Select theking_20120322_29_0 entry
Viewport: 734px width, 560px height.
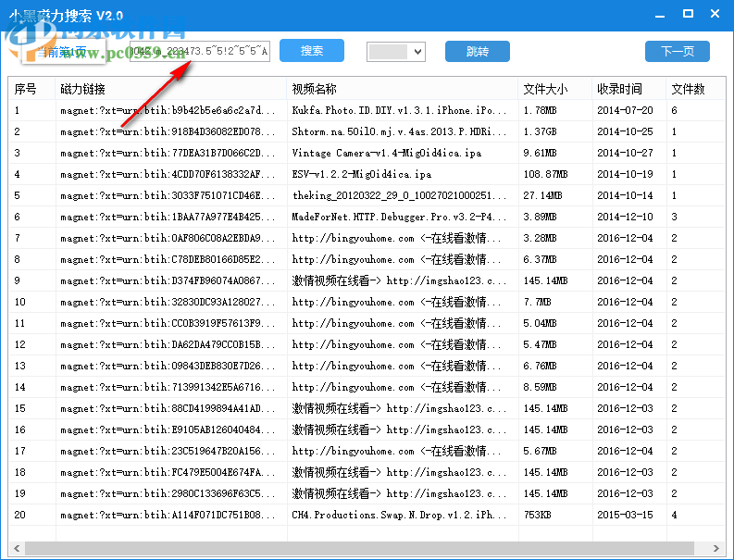coord(399,195)
